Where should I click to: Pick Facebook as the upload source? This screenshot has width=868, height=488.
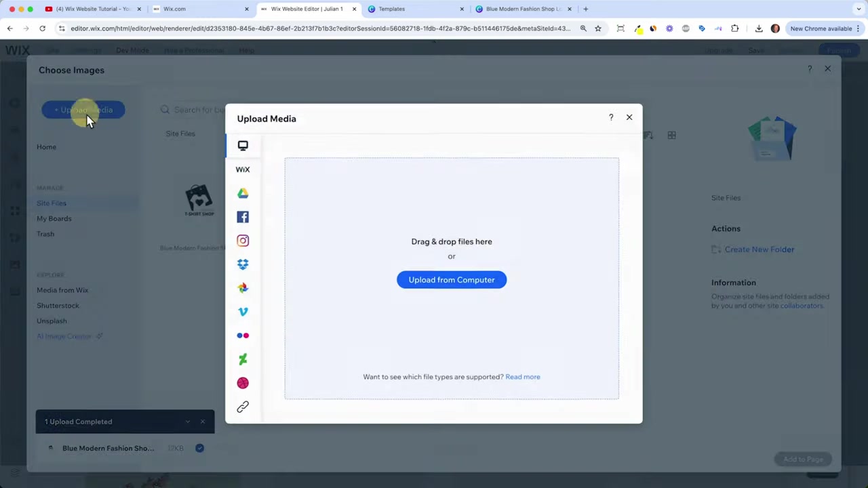point(243,217)
